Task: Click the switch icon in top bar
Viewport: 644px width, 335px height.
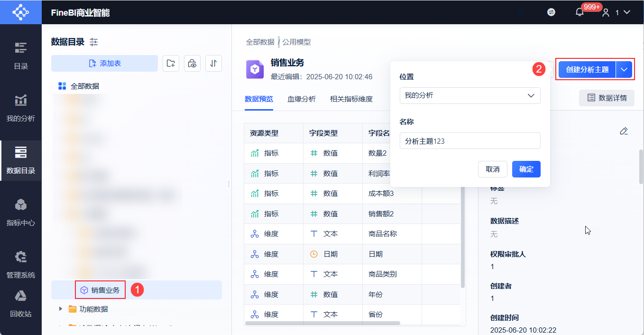Action: pyautogui.click(x=551, y=12)
